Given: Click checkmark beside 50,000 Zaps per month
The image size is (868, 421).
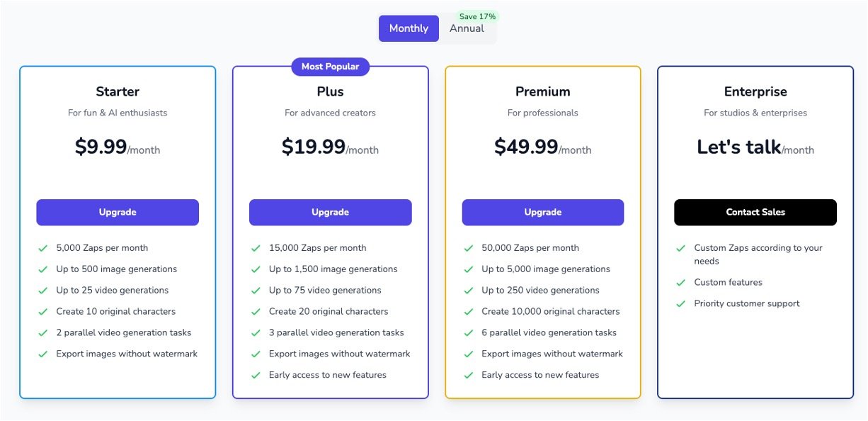Looking at the screenshot, I should tap(468, 248).
